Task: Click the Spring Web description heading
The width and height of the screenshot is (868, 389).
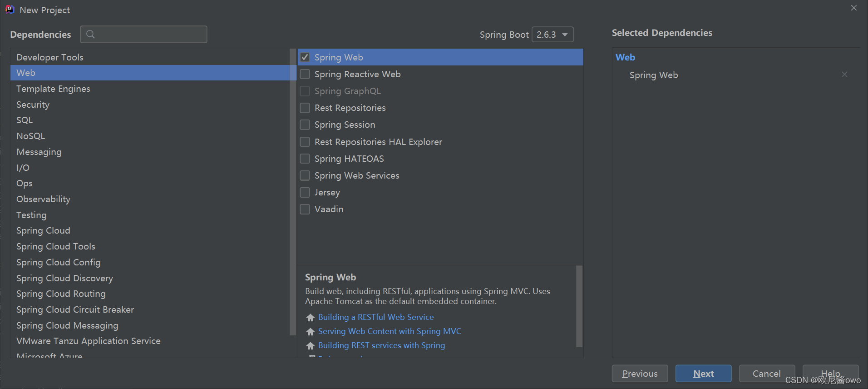Action: (330, 277)
